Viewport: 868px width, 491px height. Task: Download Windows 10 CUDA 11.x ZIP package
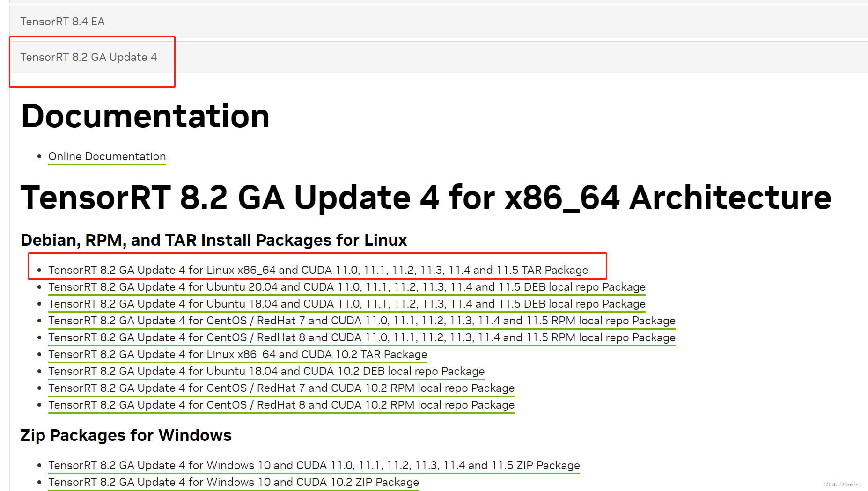314,465
